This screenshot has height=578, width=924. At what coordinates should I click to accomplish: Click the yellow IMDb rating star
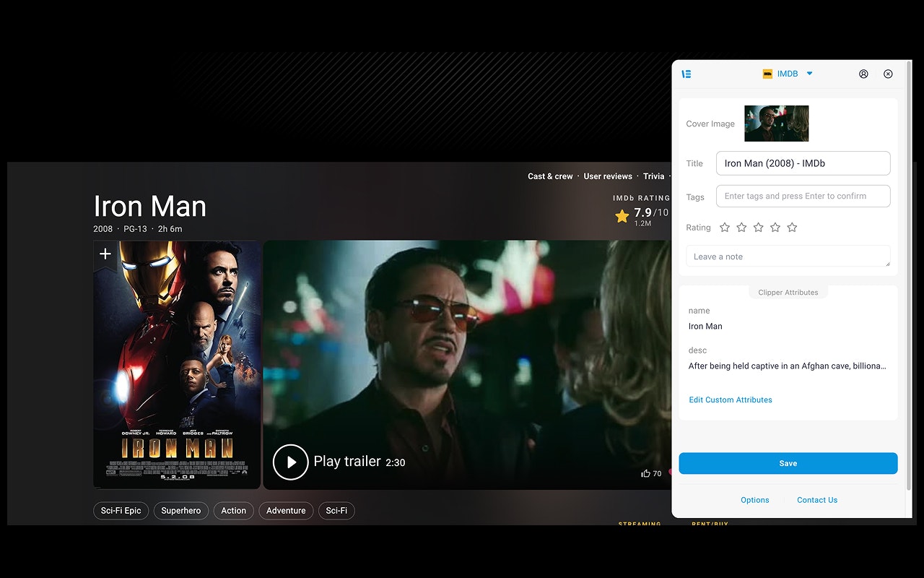click(622, 216)
